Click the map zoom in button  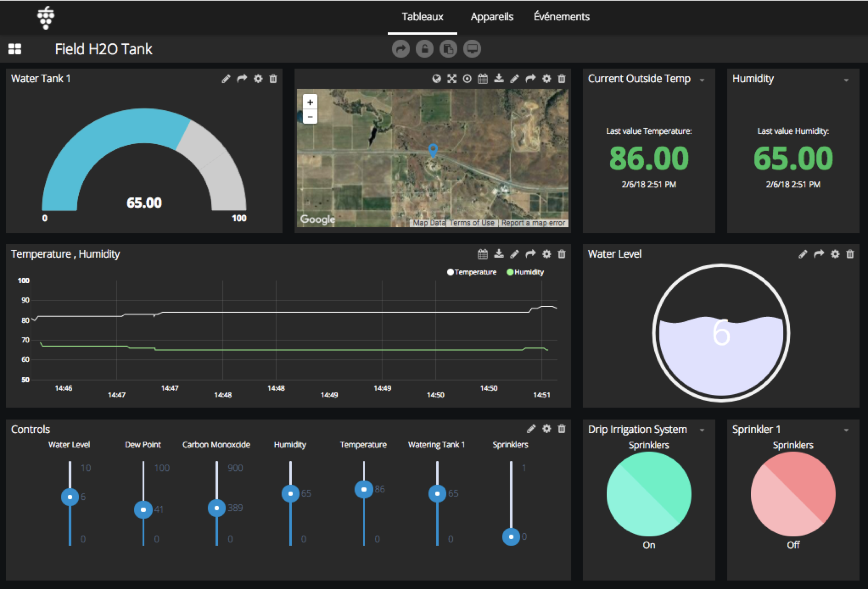(x=309, y=102)
